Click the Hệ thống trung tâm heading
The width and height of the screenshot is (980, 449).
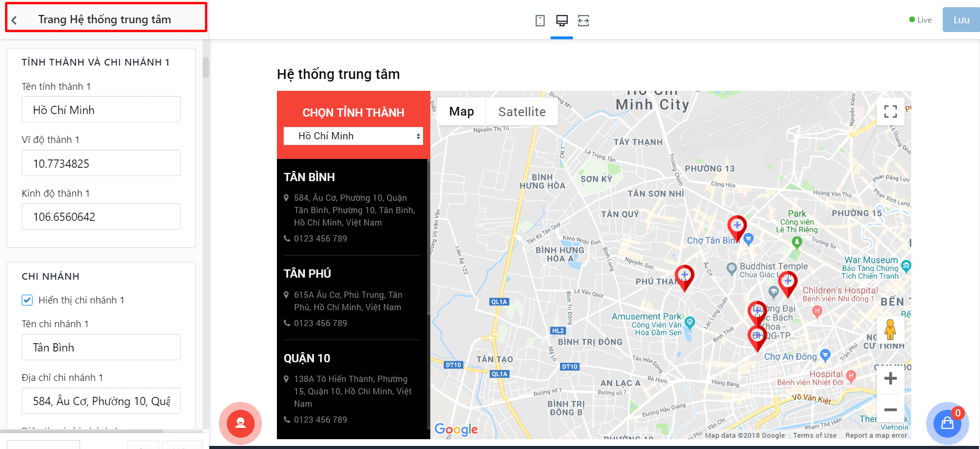pyautogui.click(x=338, y=74)
